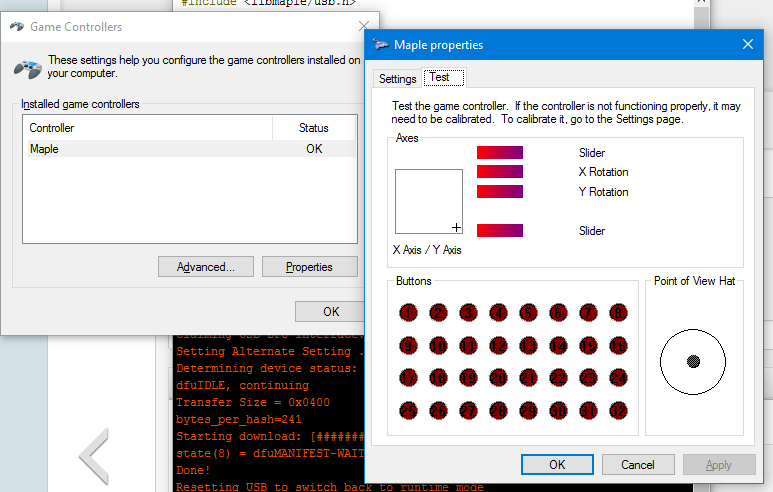Click button indicator 2
This screenshot has height=492, width=773.
(438, 313)
